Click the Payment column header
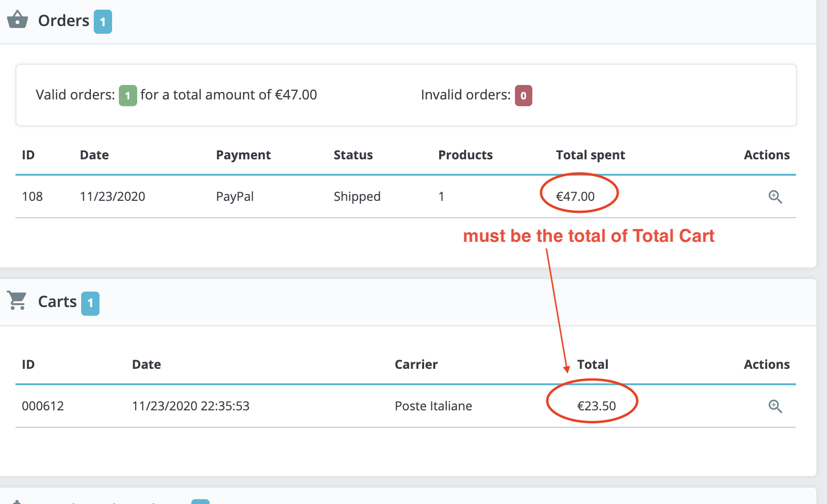The image size is (827, 504). pos(243,155)
